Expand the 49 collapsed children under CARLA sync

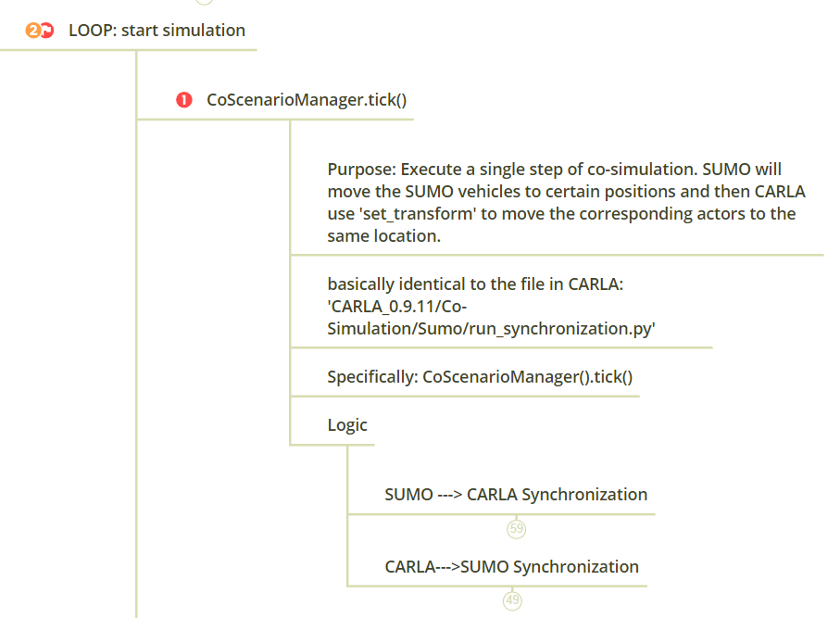coord(512,600)
